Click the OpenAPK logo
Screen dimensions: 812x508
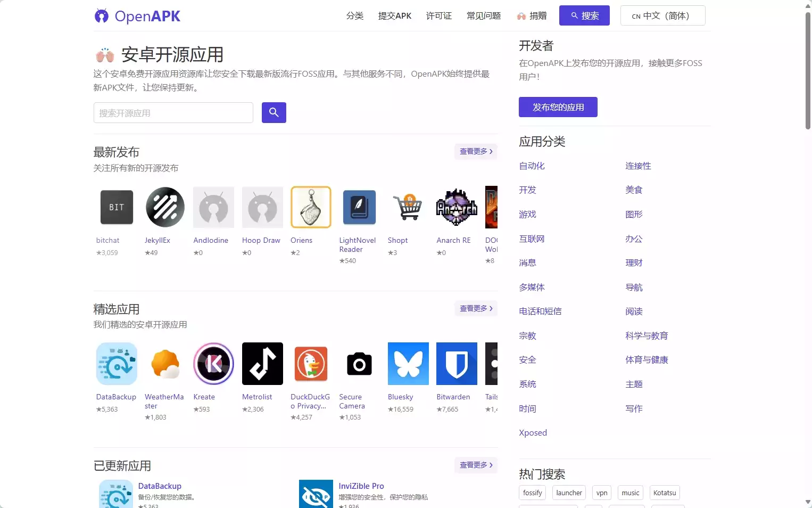(x=137, y=16)
